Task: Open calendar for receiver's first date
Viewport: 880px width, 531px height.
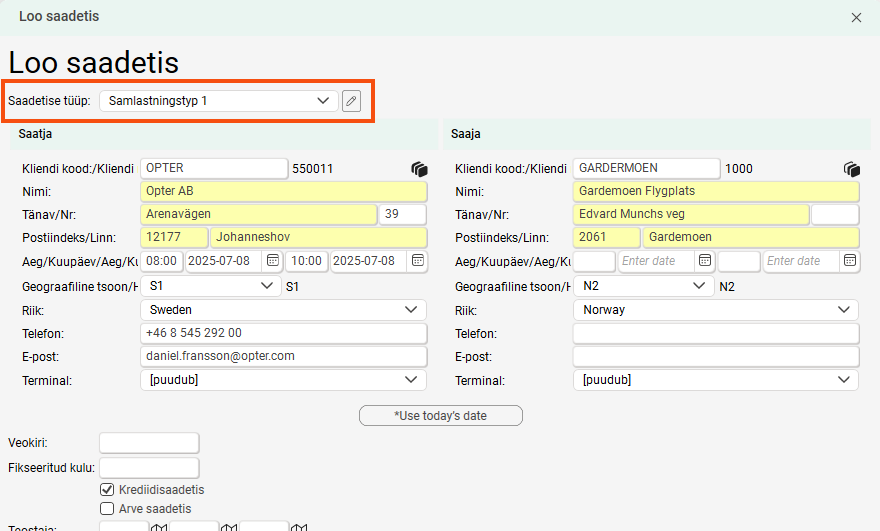Action: [x=705, y=261]
